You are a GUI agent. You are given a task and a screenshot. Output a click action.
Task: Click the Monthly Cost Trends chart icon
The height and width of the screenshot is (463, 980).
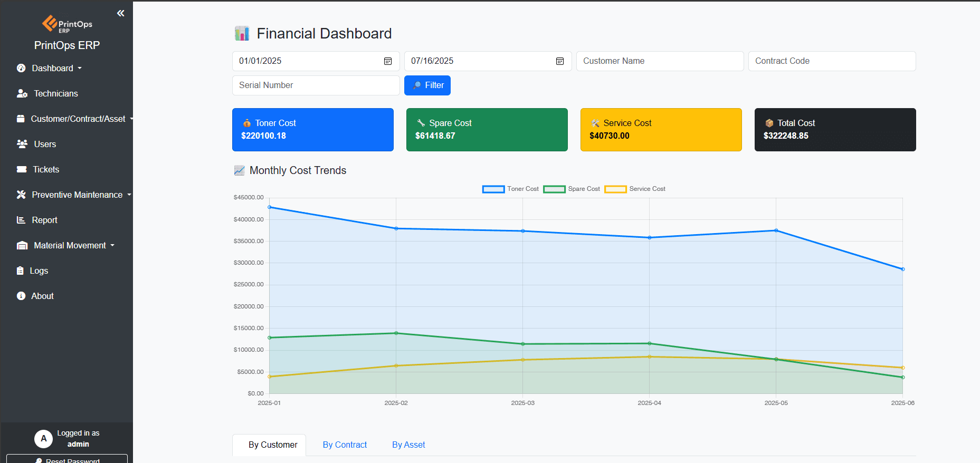point(239,170)
